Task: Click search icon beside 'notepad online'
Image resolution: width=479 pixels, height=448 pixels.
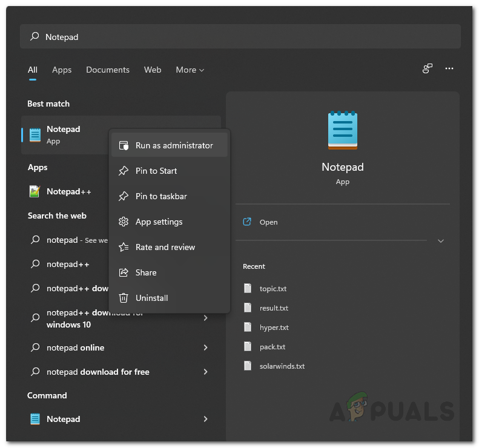Action: click(x=35, y=348)
